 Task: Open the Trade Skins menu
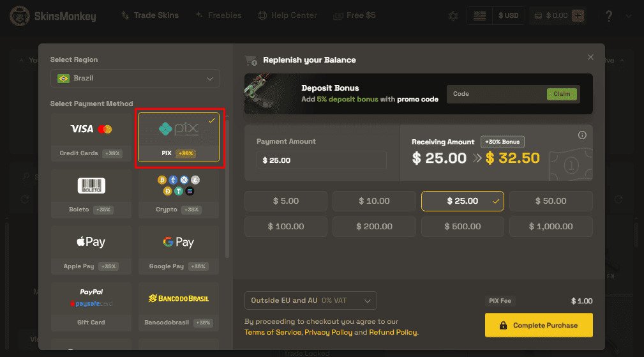point(150,15)
